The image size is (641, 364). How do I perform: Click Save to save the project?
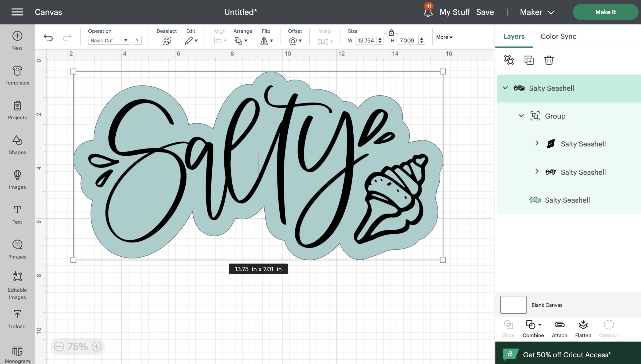(485, 12)
